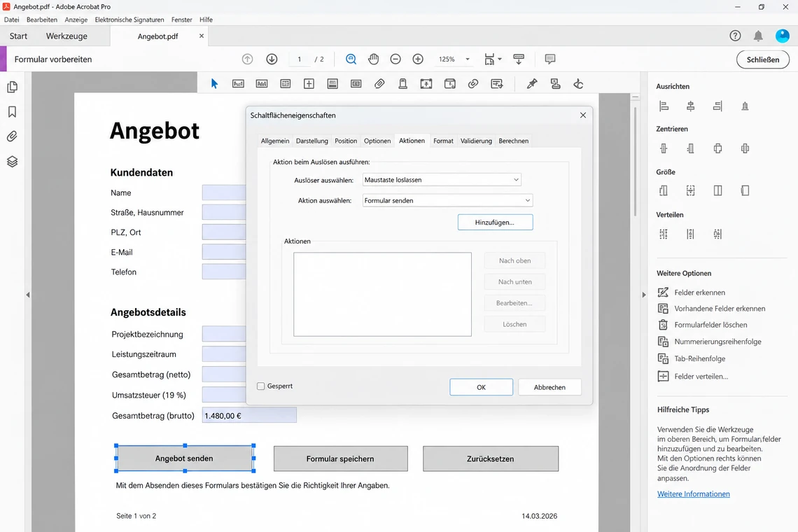Click the page number input field
798x532 pixels.
coord(300,59)
